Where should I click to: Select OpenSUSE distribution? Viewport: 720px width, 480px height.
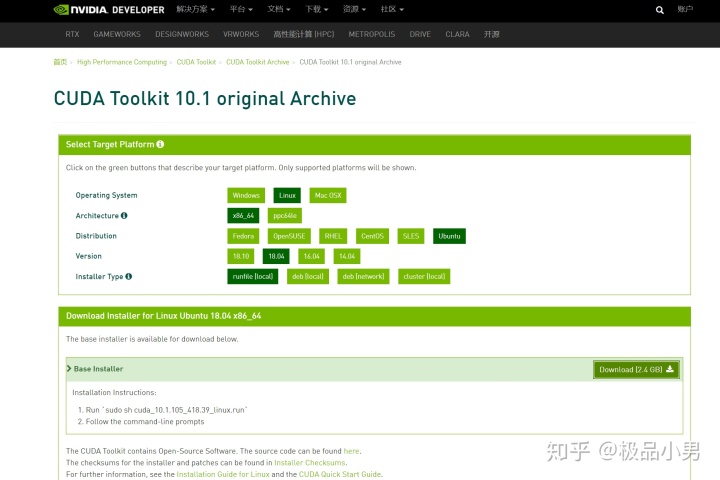click(x=289, y=236)
